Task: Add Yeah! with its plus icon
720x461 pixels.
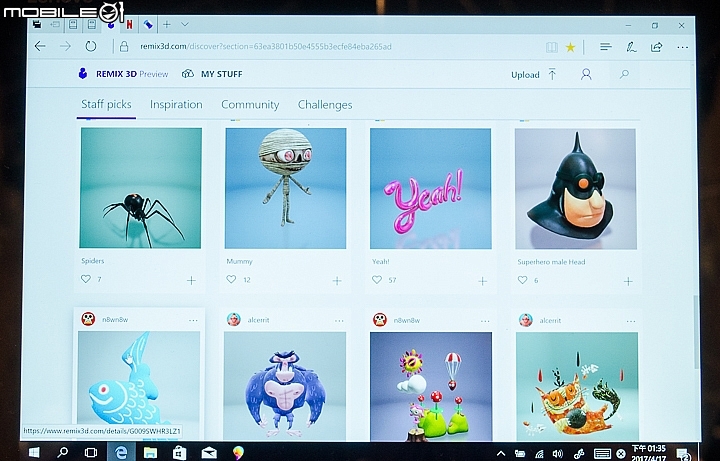Action: (482, 281)
